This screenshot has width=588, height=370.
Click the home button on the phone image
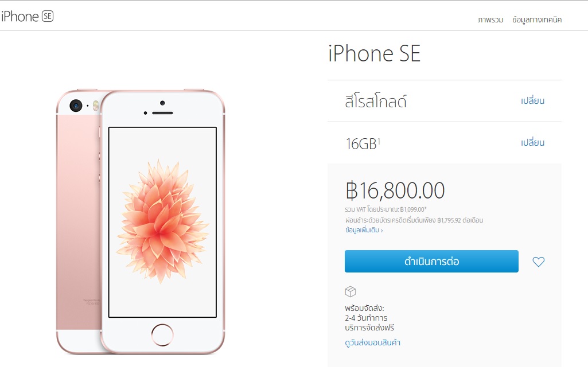tap(162, 335)
